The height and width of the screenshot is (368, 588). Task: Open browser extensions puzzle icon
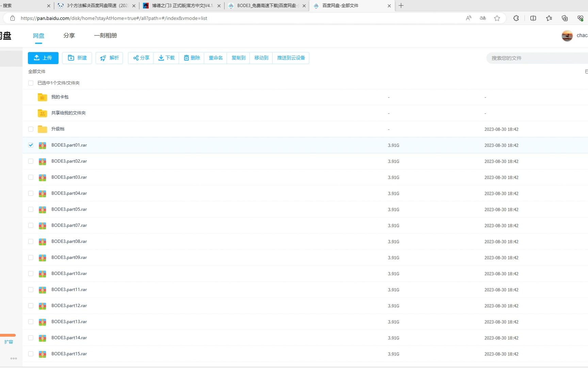coord(516,18)
